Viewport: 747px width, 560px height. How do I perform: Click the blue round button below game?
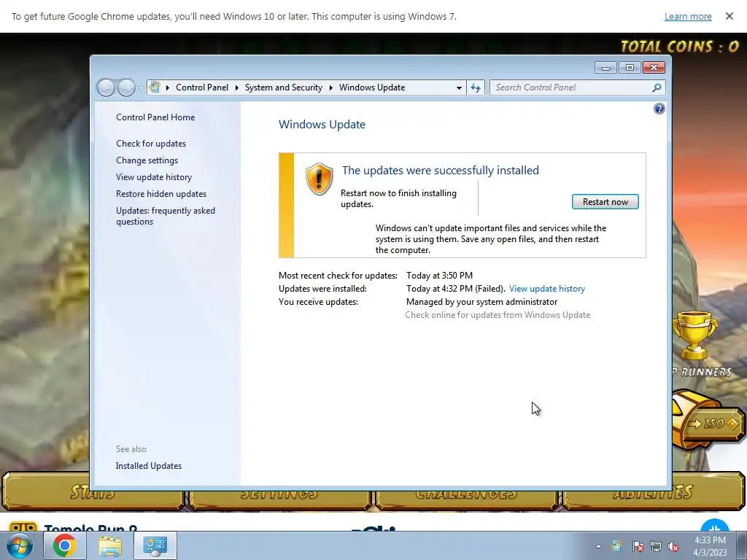pos(714,526)
